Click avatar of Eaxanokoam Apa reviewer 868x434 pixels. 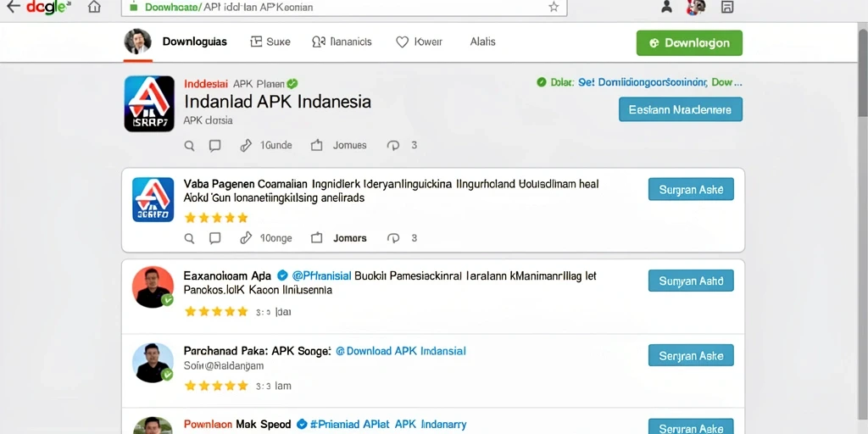point(153,287)
